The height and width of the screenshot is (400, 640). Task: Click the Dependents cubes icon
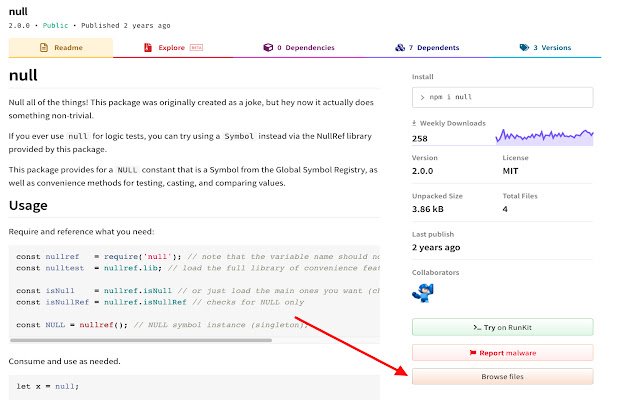[400, 48]
